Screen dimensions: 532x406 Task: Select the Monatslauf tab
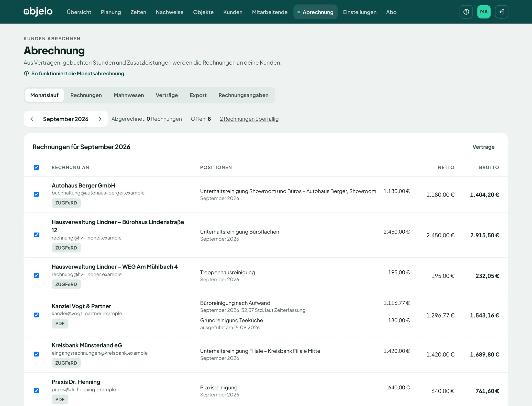(x=44, y=95)
